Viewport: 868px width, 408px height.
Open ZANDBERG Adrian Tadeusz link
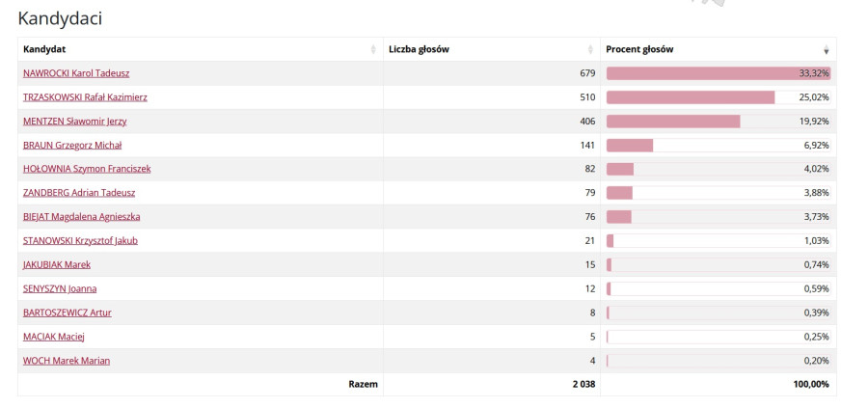pos(79,193)
